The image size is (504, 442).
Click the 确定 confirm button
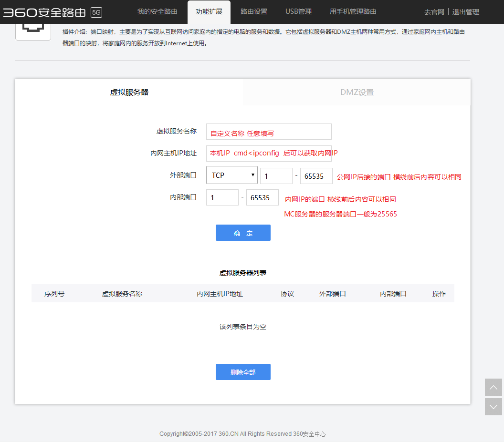pyautogui.click(x=243, y=233)
